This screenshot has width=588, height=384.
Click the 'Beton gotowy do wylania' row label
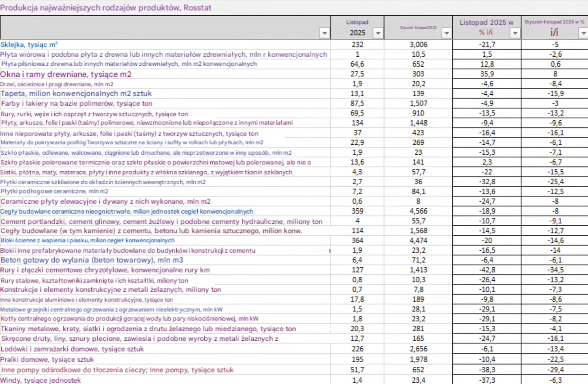coord(92,260)
